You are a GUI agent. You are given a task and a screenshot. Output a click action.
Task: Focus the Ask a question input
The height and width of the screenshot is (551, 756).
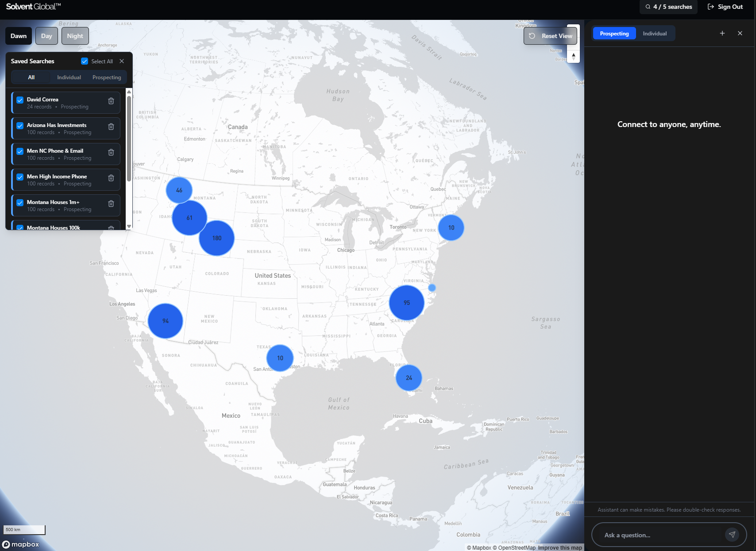point(662,535)
